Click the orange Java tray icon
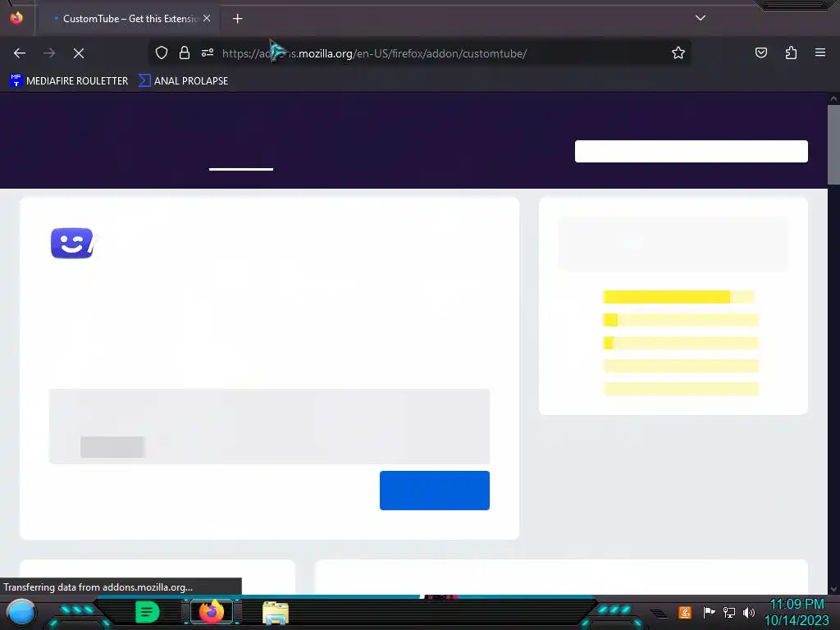The width and height of the screenshot is (840, 630). point(685,612)
